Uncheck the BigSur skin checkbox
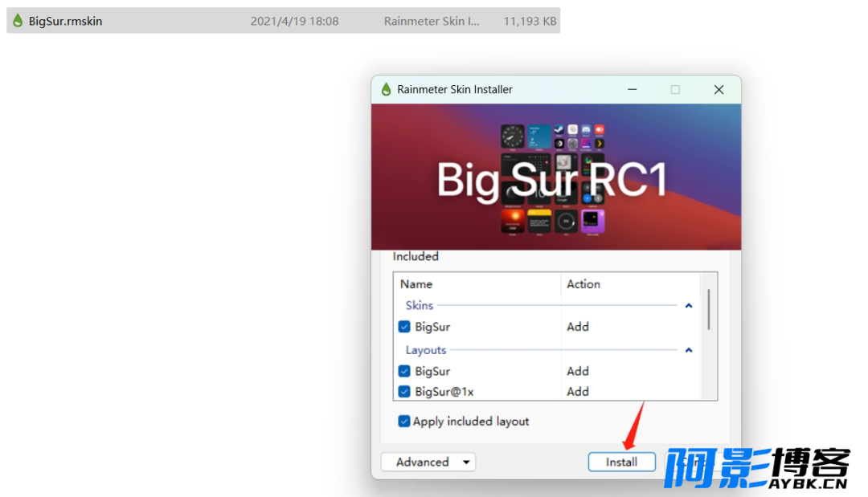Viewport: 868px width, 497px height. pos(404,327)
